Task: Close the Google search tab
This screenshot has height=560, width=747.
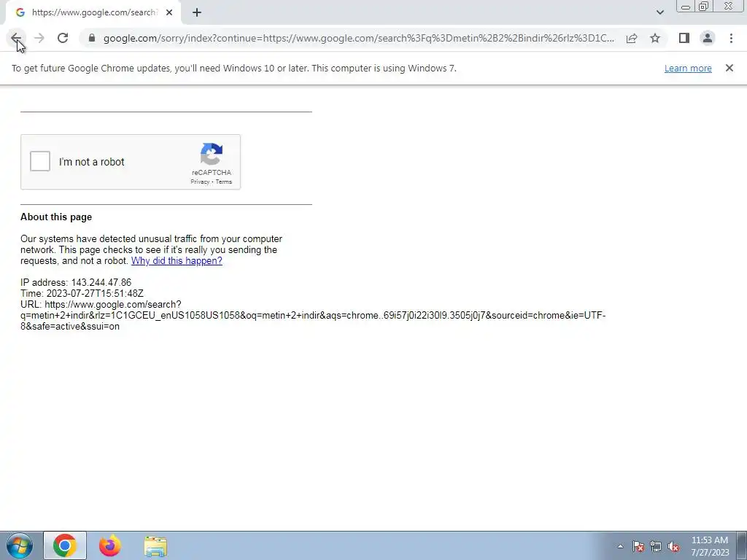Action: coord(169,12)
